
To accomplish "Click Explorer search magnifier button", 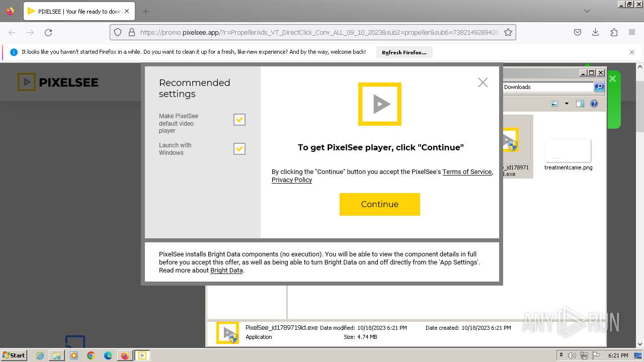I will pyautogui.click(x=599, y=87).
